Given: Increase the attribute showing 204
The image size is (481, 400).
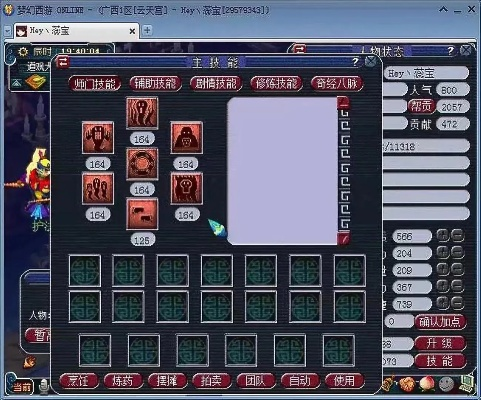Looking at the screenshot, I should (x=443, y=253).
